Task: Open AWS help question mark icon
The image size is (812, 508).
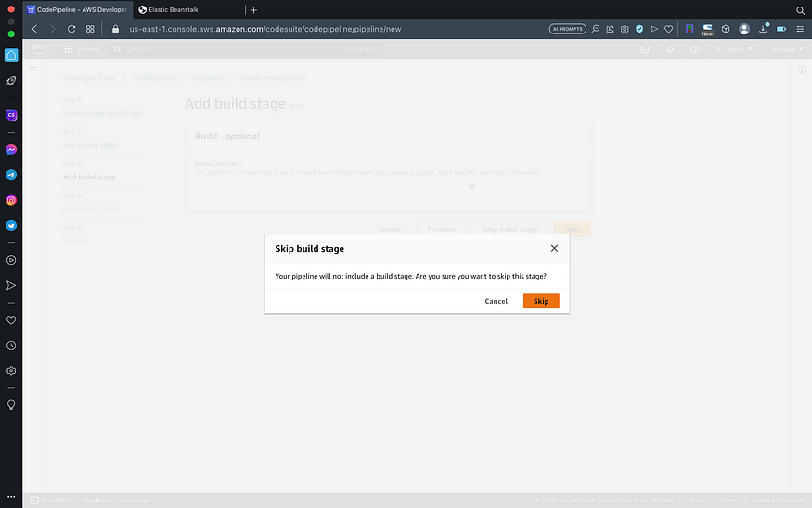Action: click(695, 49)
